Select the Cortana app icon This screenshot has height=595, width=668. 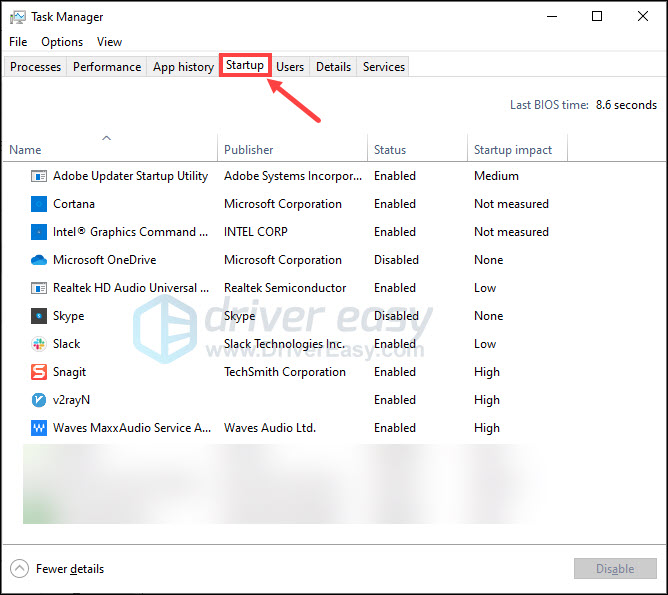coord(39,204)
